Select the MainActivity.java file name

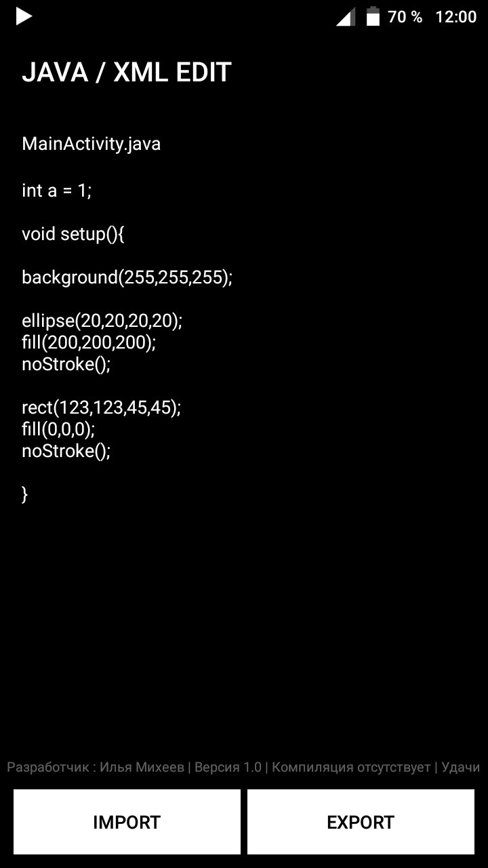pyautogui.click(x=91, y=143)
